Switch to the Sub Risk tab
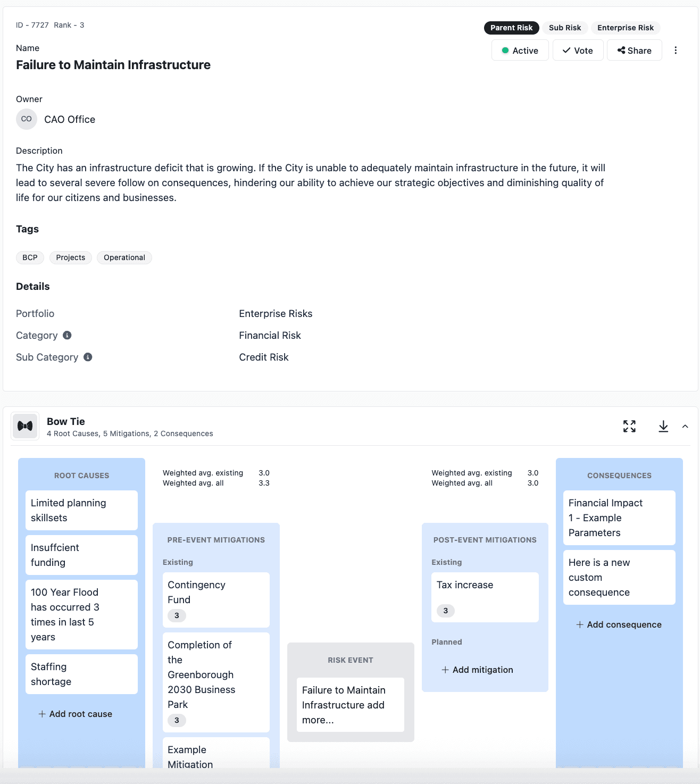 click(x=565, y=28)
